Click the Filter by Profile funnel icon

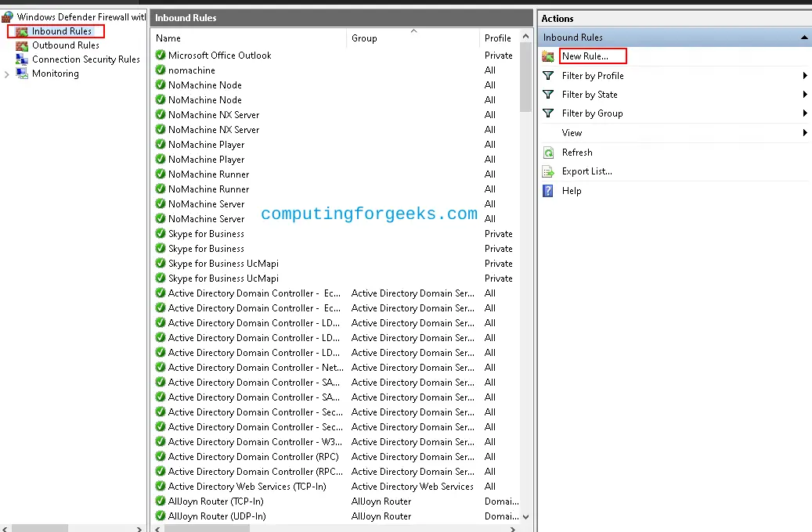548,76
